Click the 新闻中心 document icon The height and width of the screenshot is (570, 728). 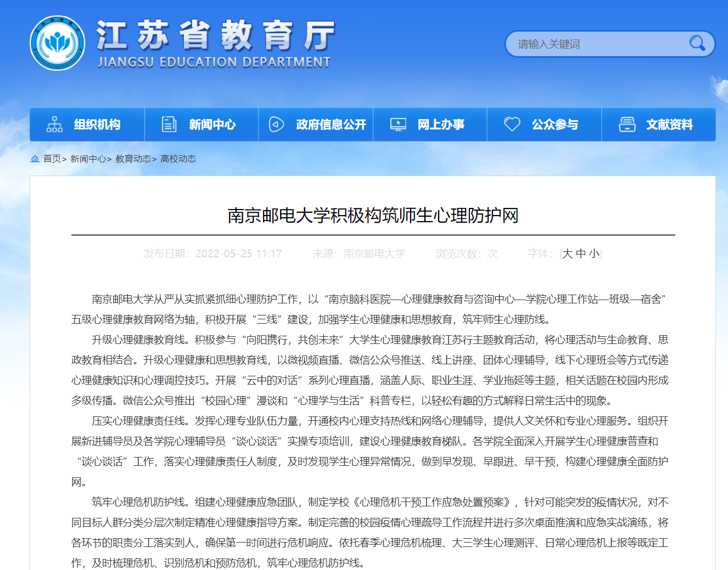pos(169,125)
